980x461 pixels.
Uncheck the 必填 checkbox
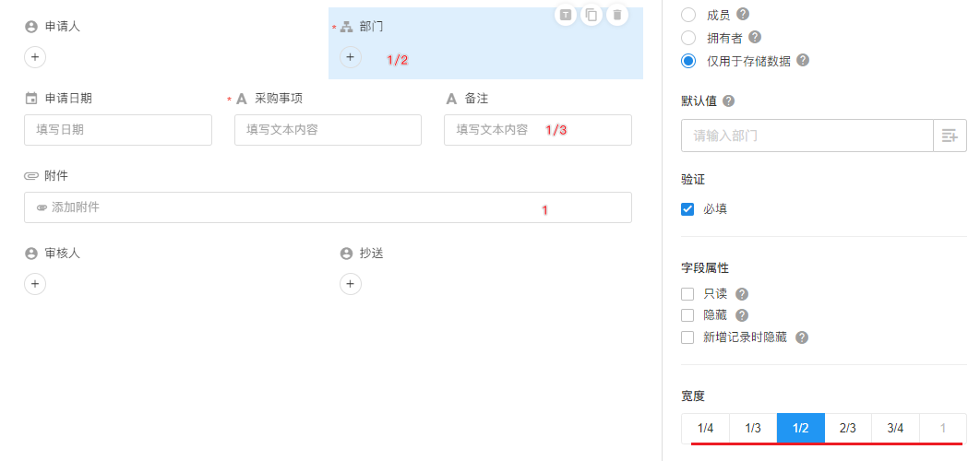click(x=687, y=208)
